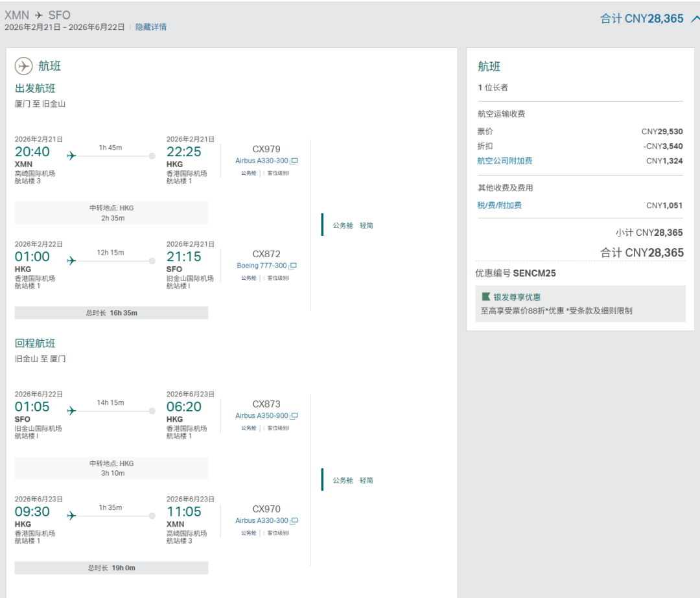Open the Boeing 777-300 aircraft link
700x598 pixels.
(x=262, y=266)
